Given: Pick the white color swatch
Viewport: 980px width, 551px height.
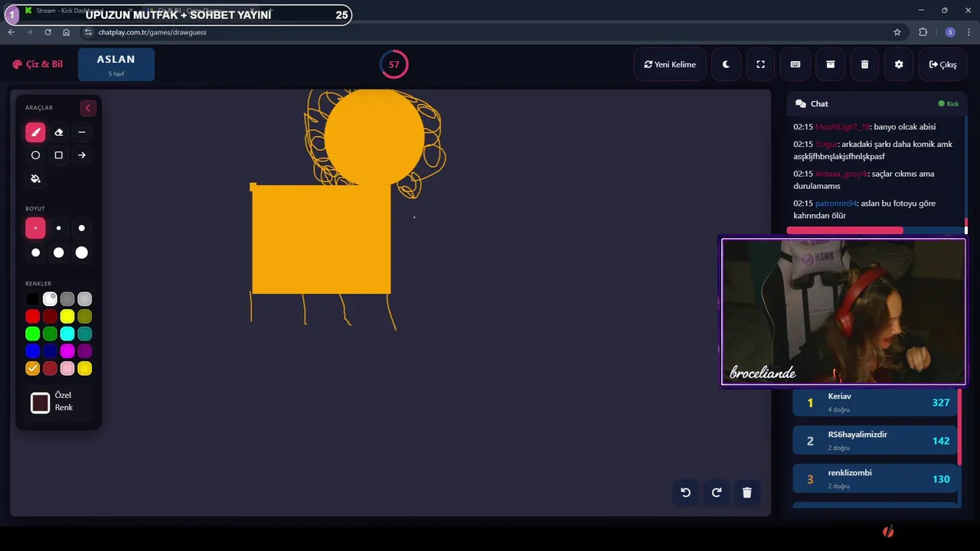Looking at the screenshot, I should [x=50, y=299].
